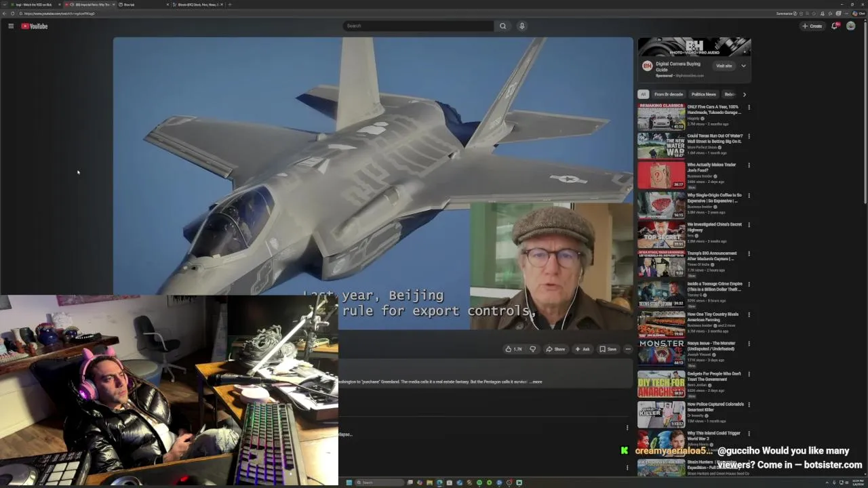Save video to a playlist
Image resolution: width=868 pixels, height=488 pixels.
coord(608,349)
